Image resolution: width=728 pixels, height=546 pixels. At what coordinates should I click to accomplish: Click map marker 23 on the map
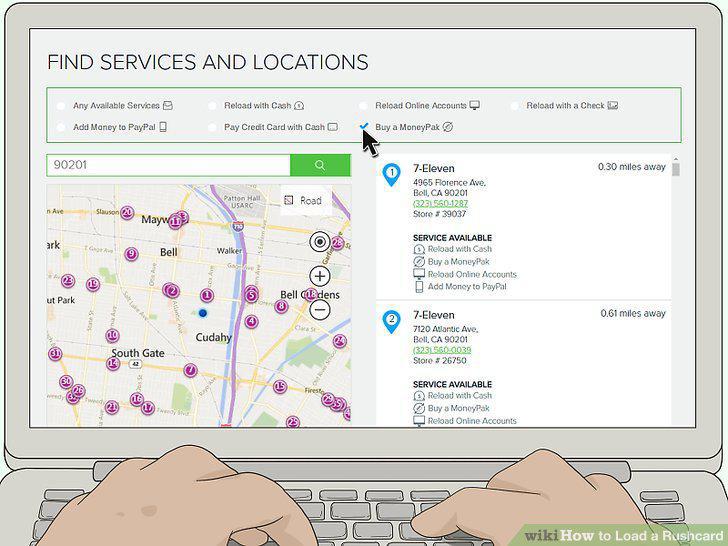coord(68,281)
